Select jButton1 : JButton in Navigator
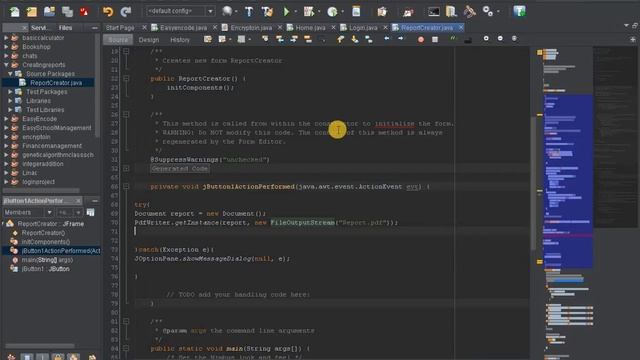This screenshot has height=360, width=640. pyautogui.click(x=45, y=269)
